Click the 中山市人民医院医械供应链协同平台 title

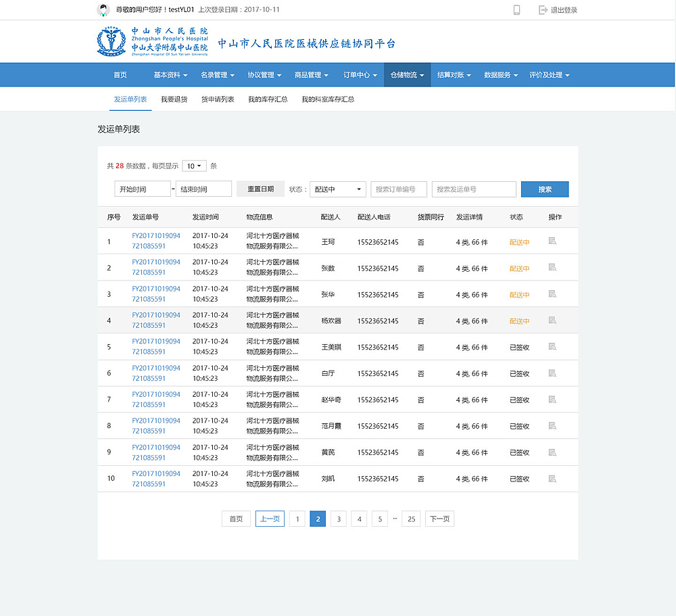(x=306, y=43)
